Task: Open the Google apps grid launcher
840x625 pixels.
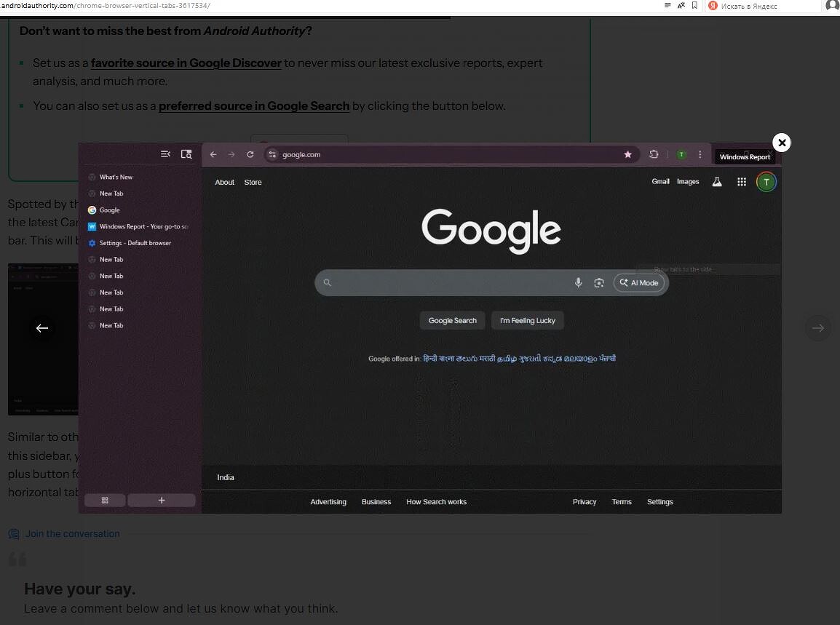Action: [x=741, y=182]
